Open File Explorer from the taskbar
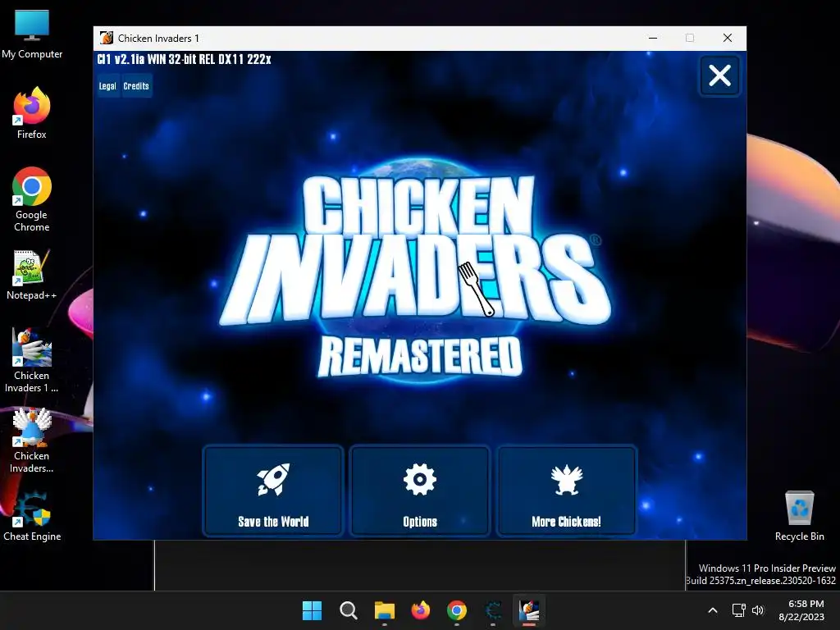This screenshot has width=840, height=630. [x=385, y=610]
